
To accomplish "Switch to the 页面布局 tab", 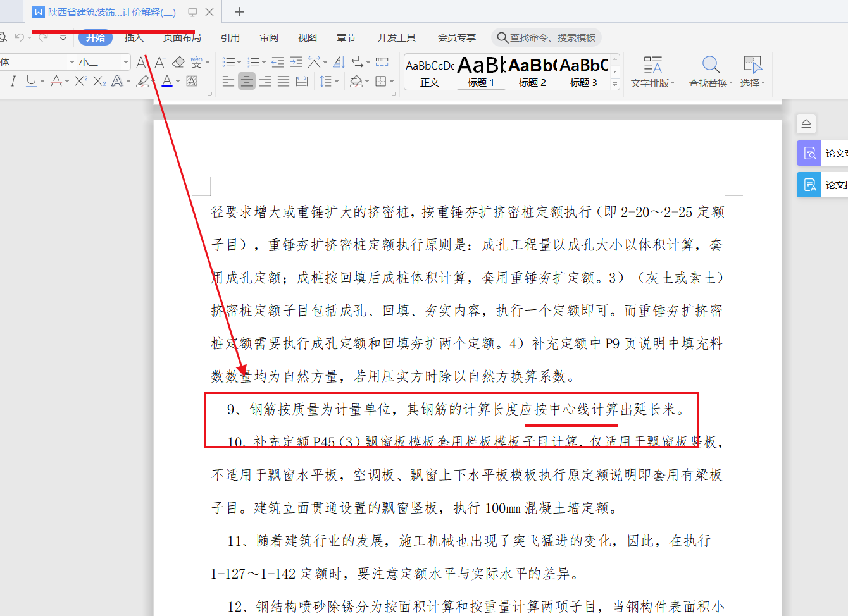I will coord(182,38).
